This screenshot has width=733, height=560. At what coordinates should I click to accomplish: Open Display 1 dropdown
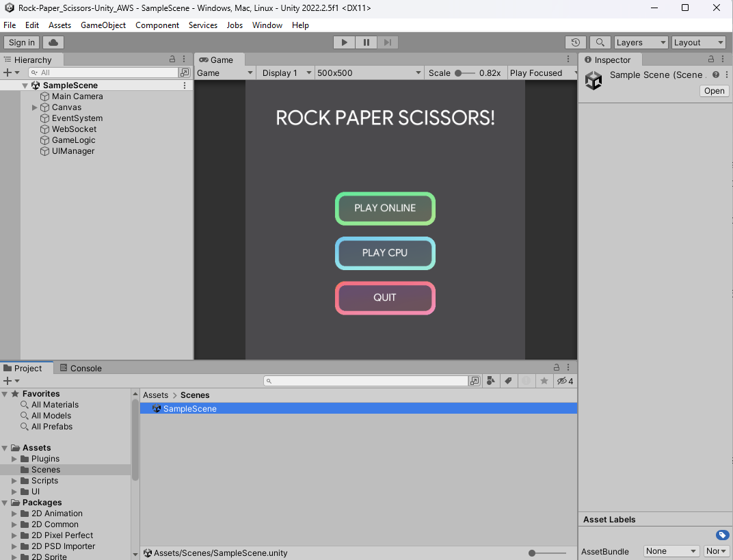pyautogui.click(x=286, y=73)
